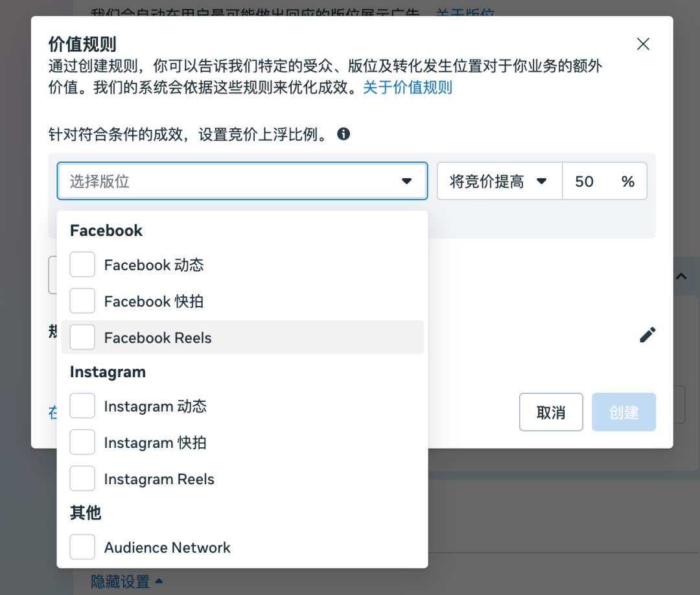Collapse settings via 隐藏设置 link

click(126, 581)
